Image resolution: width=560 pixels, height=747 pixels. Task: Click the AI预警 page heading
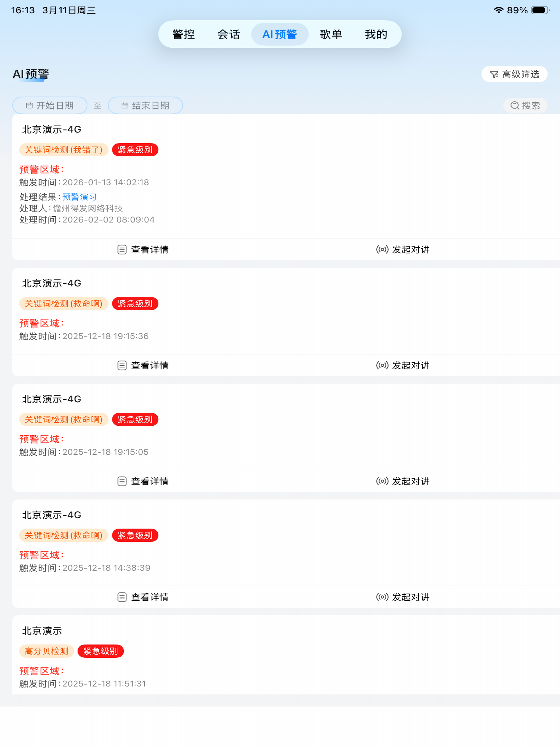pyautogui.click(x=31, y=74)
